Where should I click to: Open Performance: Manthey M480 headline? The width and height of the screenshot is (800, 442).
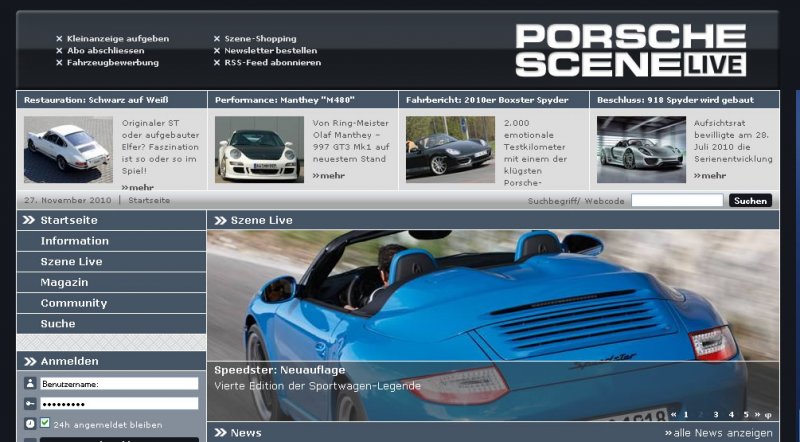(285, 100)
